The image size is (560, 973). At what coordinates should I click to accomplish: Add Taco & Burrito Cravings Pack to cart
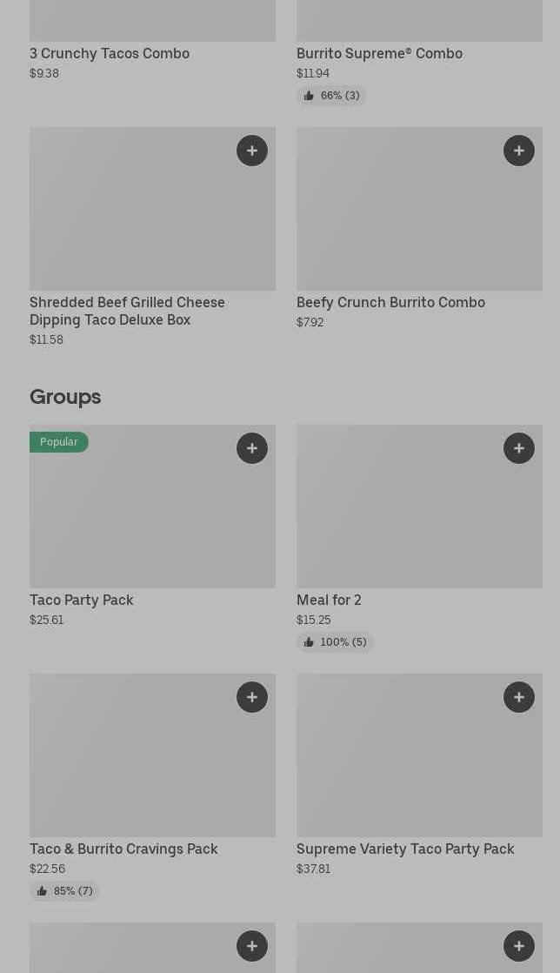click(x=252, y=697)
